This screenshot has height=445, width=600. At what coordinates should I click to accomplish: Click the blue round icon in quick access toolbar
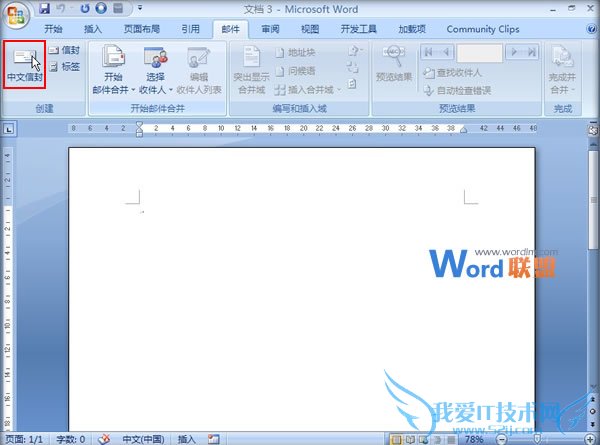click(101, 8)
